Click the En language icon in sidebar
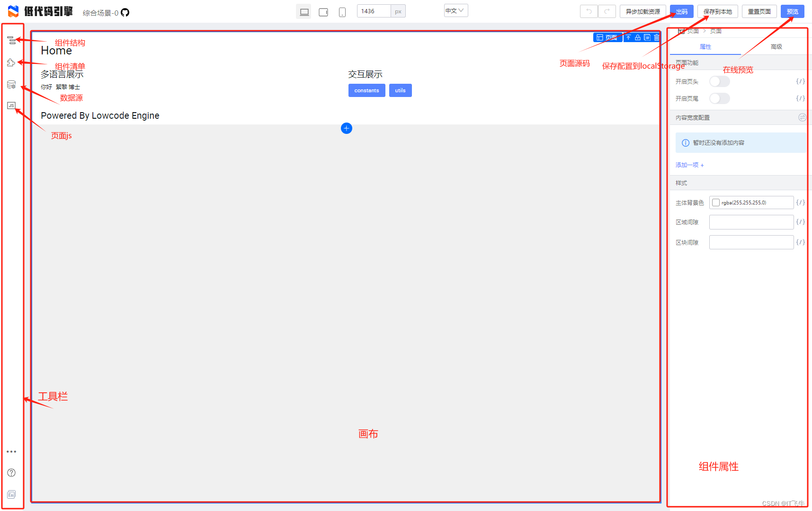812x511 pixels. point(11,494)
